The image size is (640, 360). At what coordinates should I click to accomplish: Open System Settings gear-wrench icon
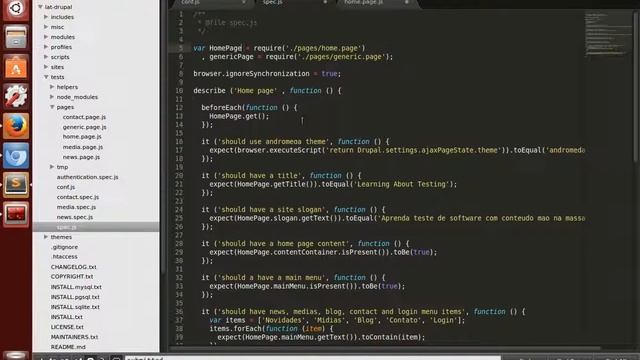pyautogui.click(x=16, y=96)
